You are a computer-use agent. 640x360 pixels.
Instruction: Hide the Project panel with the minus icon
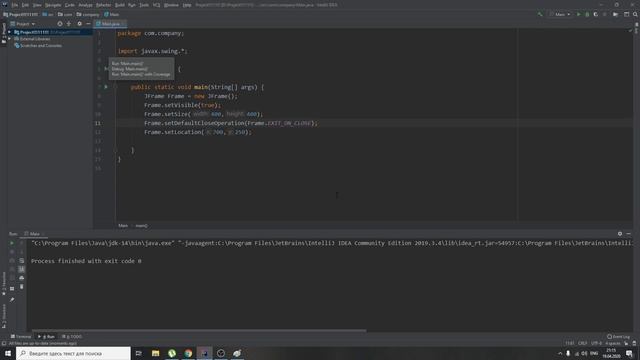88,24
